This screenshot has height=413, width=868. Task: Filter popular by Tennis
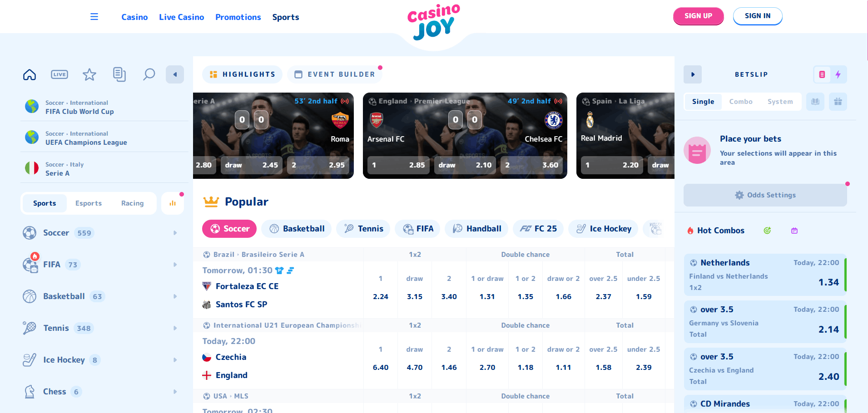(x=363, y=229)
